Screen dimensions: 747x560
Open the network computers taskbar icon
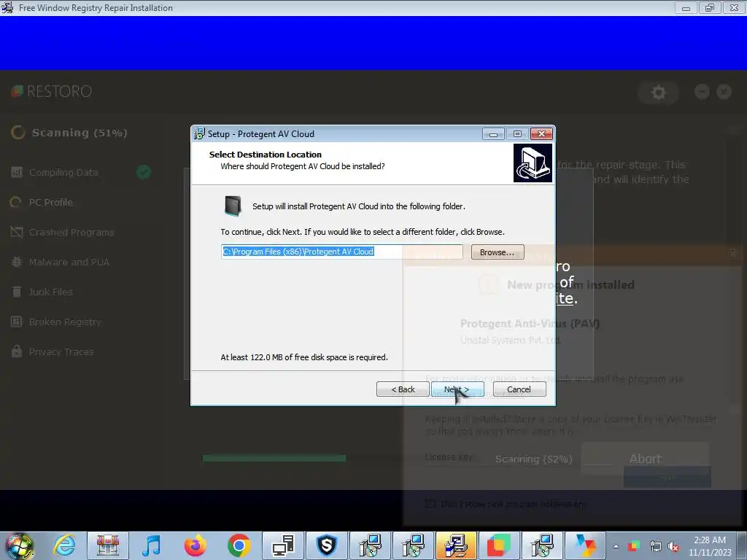click(x=283, y=545)
